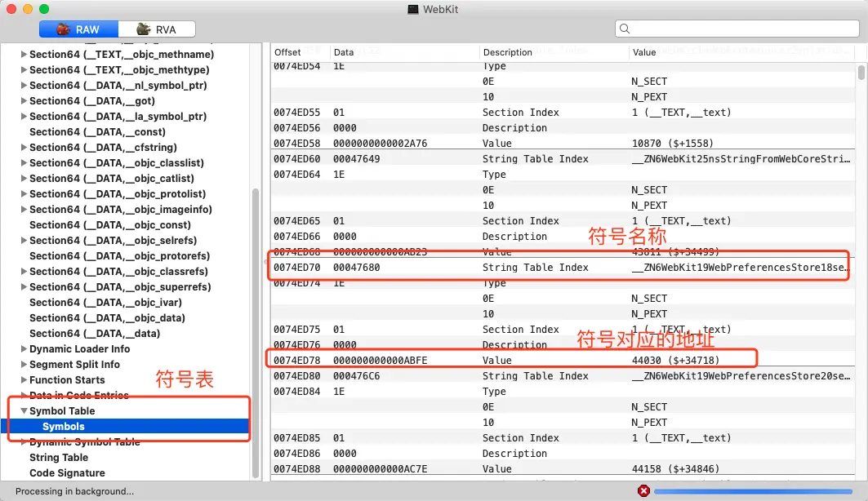Expand Section64 (__DATA,__got) node
This screenshot has height=501, width=868.
coord(23,100)
